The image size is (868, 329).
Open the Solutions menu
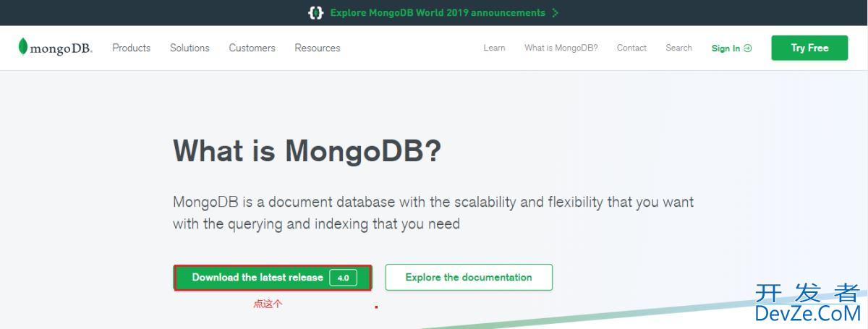click(190, 48)
